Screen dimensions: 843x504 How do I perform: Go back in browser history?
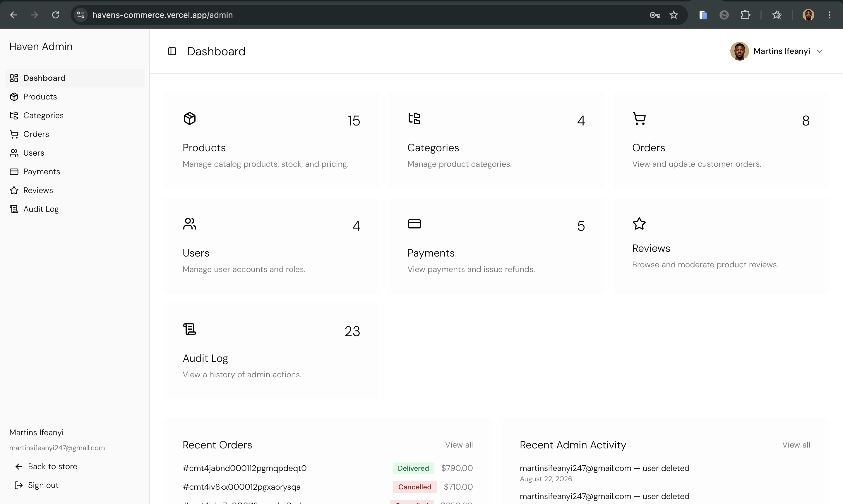(x=13, y=15)
